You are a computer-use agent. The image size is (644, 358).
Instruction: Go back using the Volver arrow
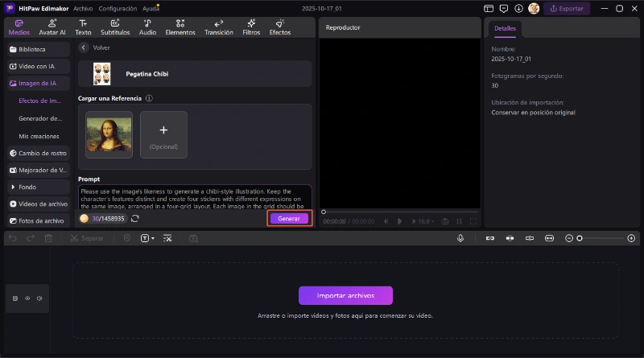[84, 47]
